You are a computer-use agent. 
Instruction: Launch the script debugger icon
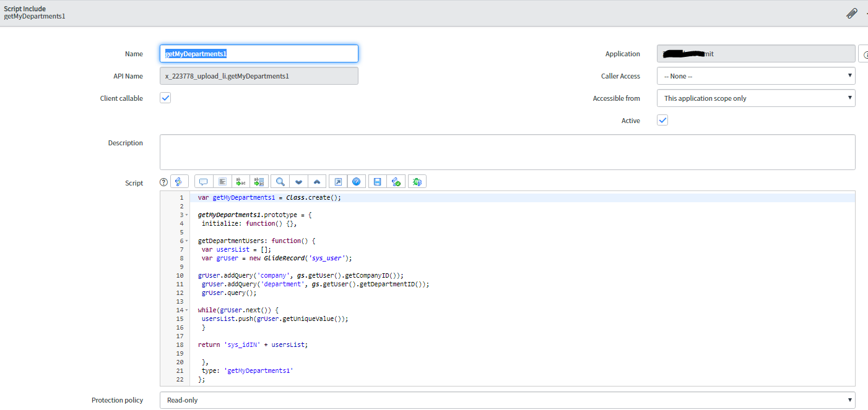[417, 181]
